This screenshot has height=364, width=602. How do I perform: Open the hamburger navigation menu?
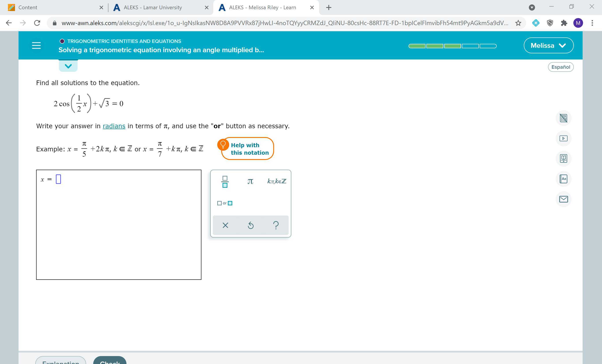pos(36,45)
